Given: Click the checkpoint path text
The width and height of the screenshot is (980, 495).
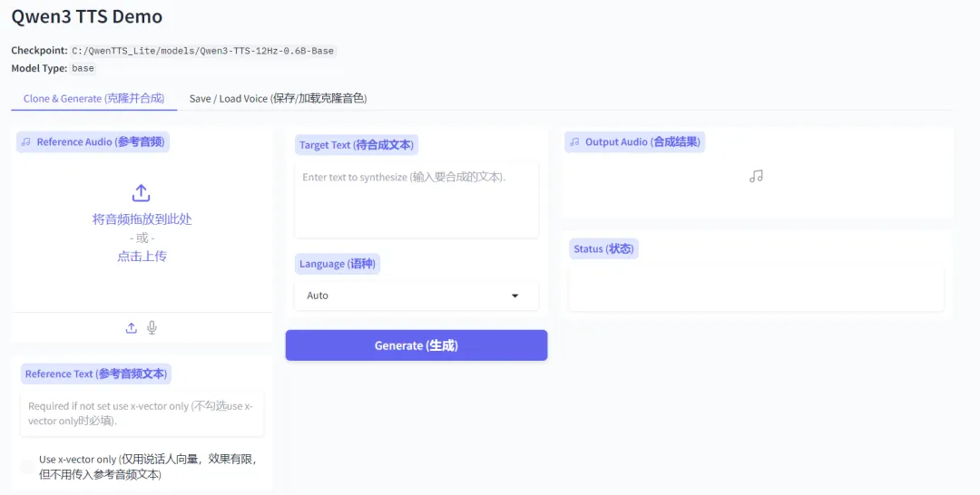Looking at the screenshot, I should coord(203,51).
